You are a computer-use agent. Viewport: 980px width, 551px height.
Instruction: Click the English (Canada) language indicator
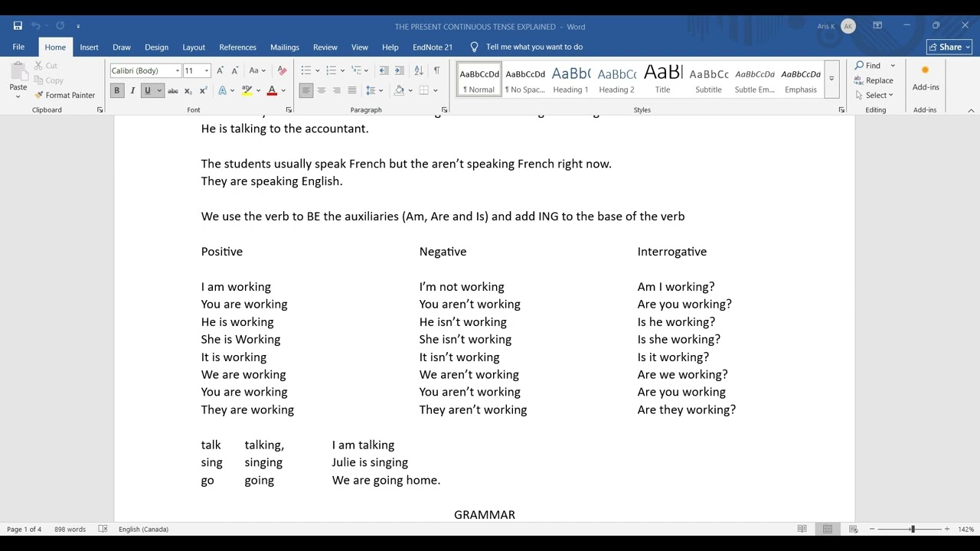pos(143,529)
